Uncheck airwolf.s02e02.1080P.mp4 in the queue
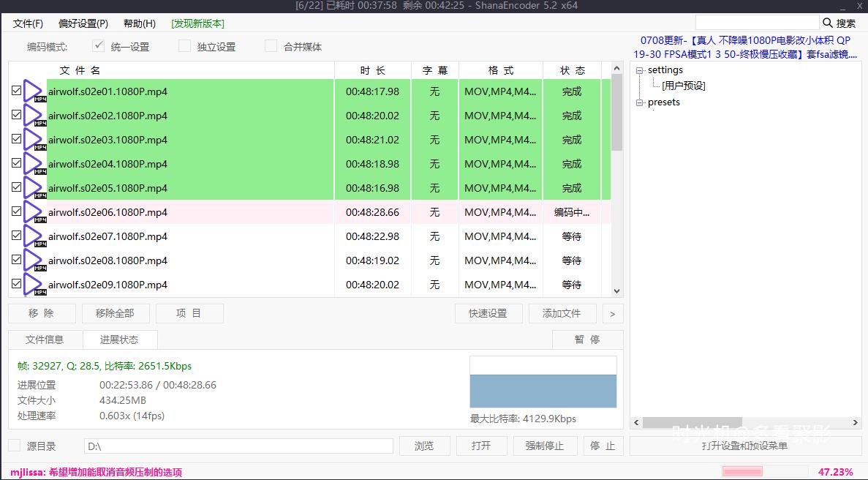Viewport: 868px width, 480px height. click(16, 114)
